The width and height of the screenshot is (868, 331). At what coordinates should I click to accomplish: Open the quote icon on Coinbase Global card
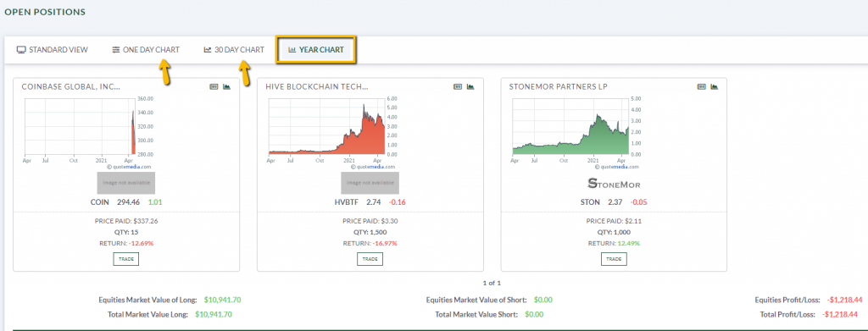click(214, 86)
